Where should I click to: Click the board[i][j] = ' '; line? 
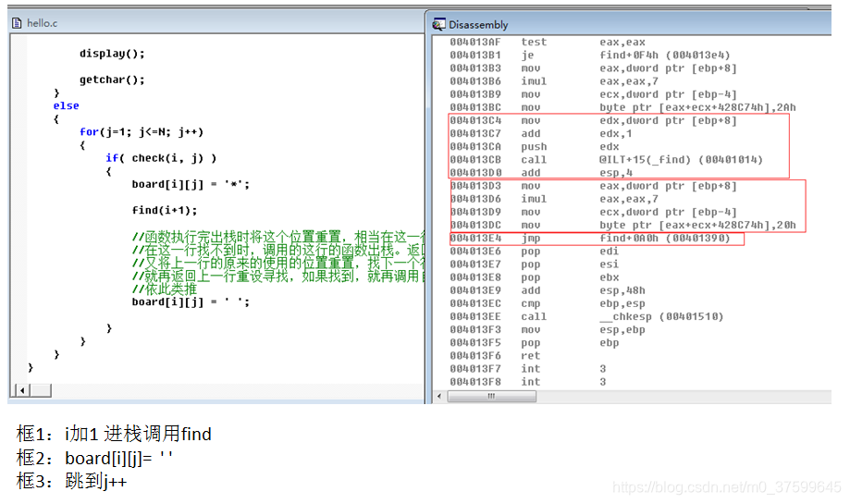(x=191, y=301)
